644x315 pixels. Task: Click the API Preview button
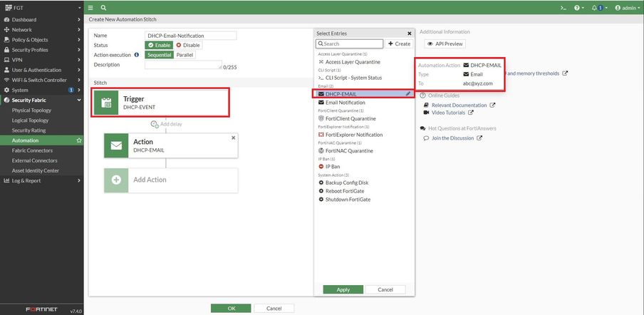[x=445, y=43]
